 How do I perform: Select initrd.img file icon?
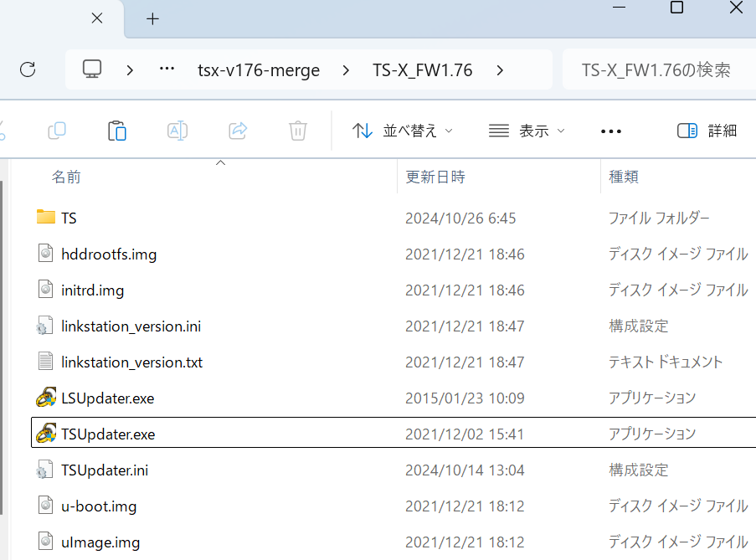tap(46, 289)
